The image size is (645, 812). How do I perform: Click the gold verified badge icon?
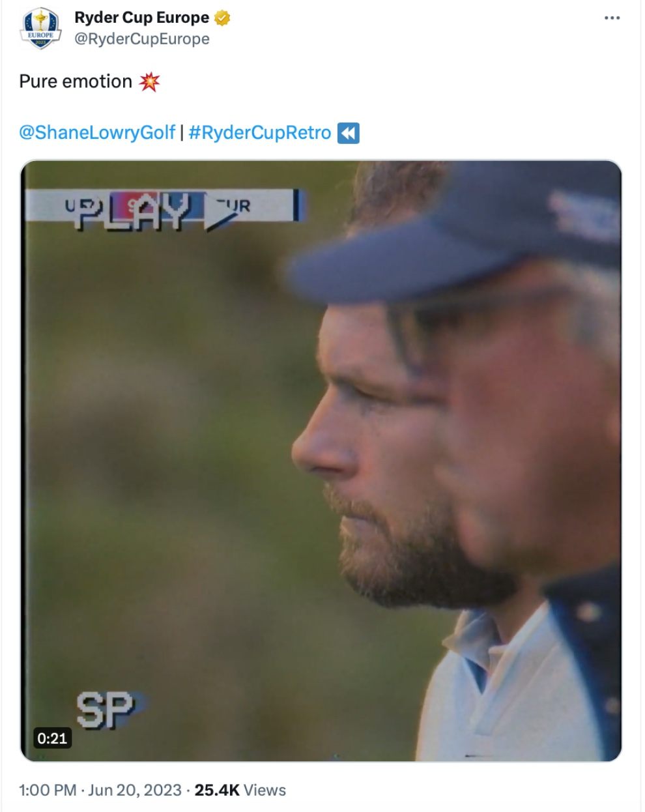click(x=222, y=18)
